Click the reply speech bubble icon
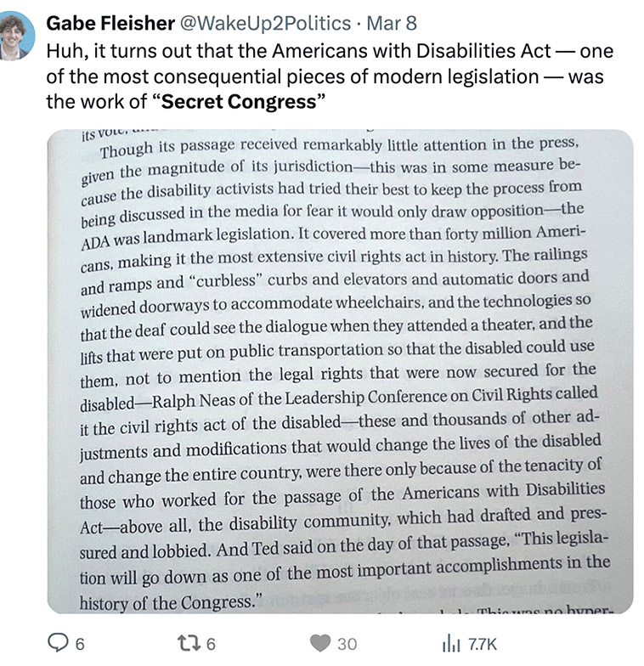This screenshot has height=666, width=644. click(x=57, y=643)
